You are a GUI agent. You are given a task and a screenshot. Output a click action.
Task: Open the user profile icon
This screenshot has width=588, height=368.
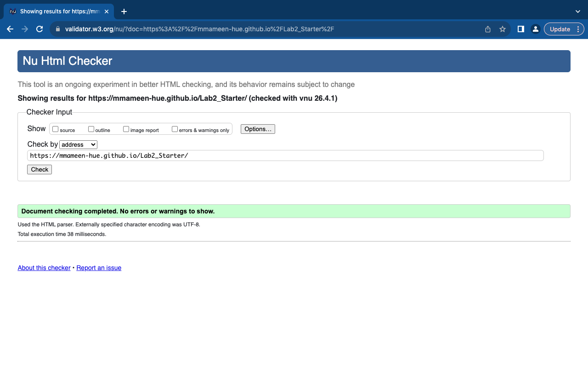[535, 29]
